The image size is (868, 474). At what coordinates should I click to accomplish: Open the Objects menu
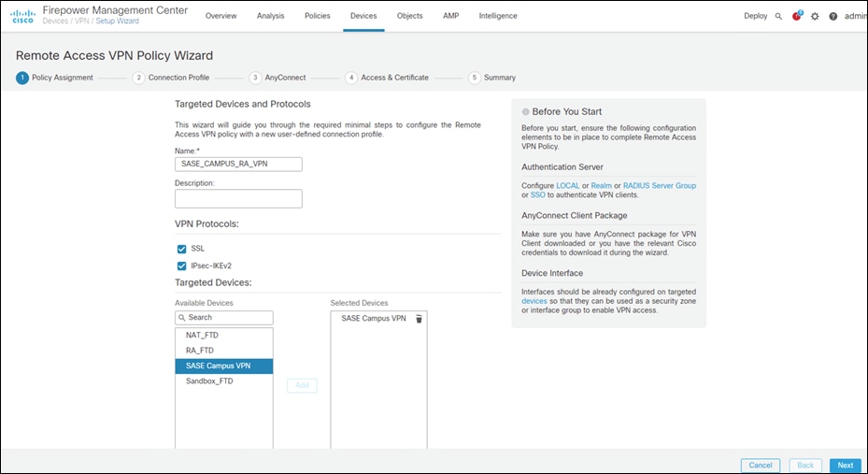pyautogui.click(x=409, y=16)
